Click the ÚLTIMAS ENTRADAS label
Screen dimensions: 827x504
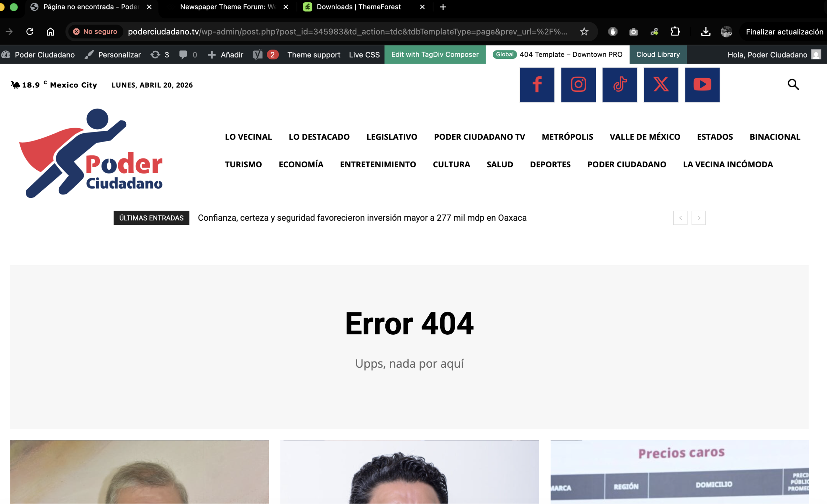(x=152, y=218)
